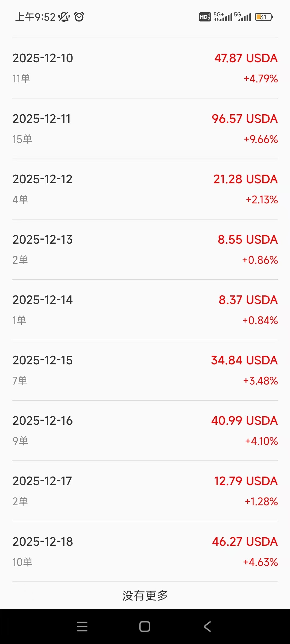290x644 pixels.
Task: Tap the 上午9:52 clock in status bar
Action: (35, 17)
